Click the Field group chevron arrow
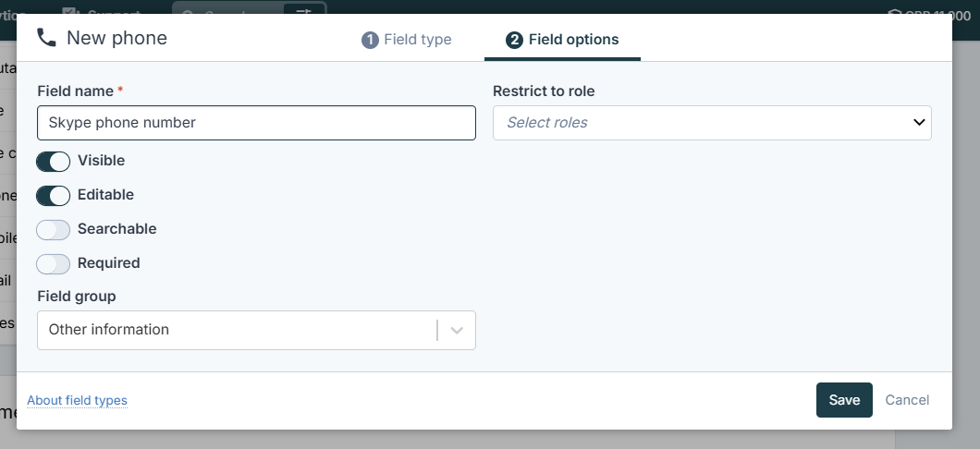Screen dimensions: 980x449 457,331
